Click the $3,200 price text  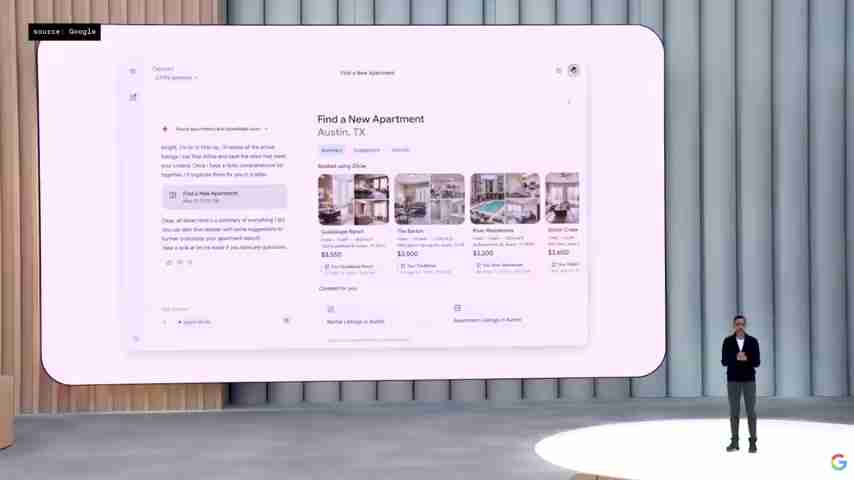pyautogui.click(x=483, y=253)
